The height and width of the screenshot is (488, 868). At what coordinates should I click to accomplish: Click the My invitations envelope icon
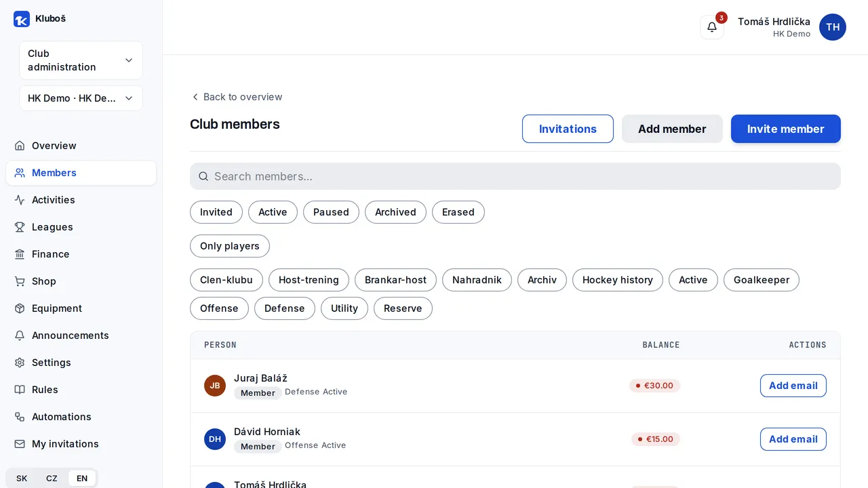tap(20, 444)
